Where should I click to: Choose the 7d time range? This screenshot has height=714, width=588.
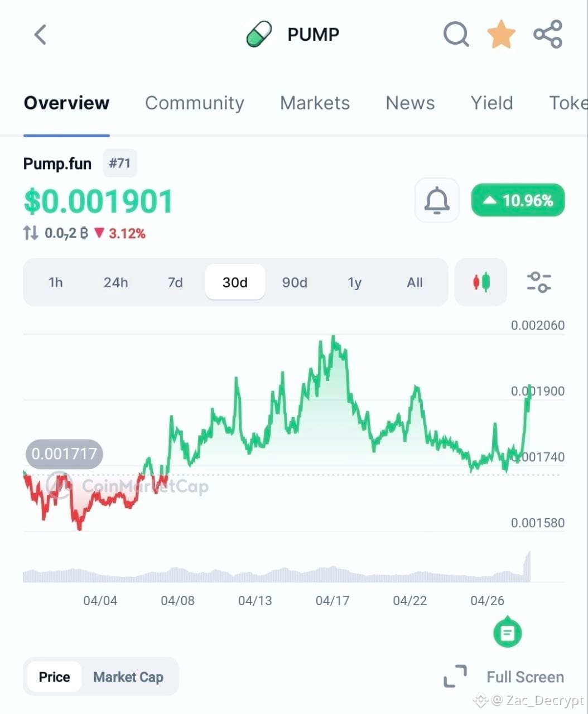point(175,282)
